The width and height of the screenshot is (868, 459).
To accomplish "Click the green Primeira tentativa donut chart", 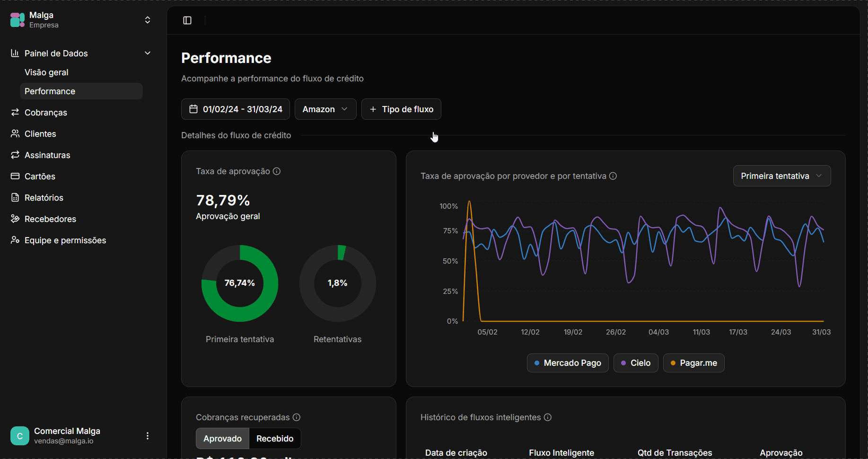I will coord(240,283).
